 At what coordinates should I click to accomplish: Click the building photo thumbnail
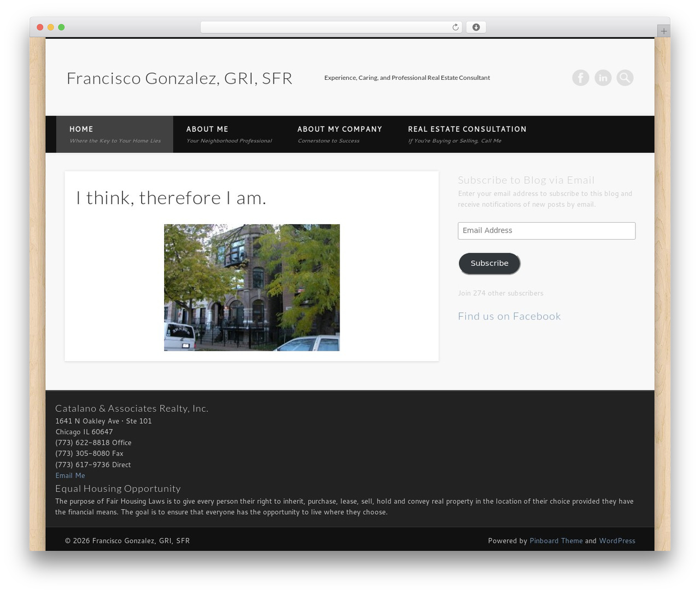coord(252,288)
